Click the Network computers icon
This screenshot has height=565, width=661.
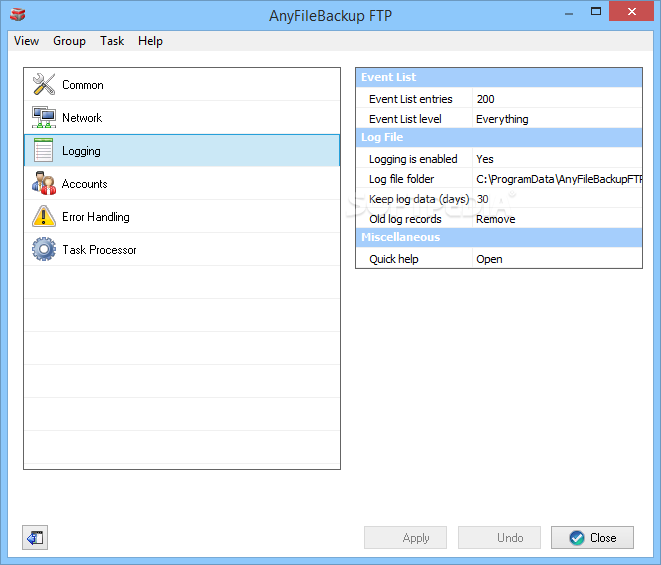click(x=44, y=117)
